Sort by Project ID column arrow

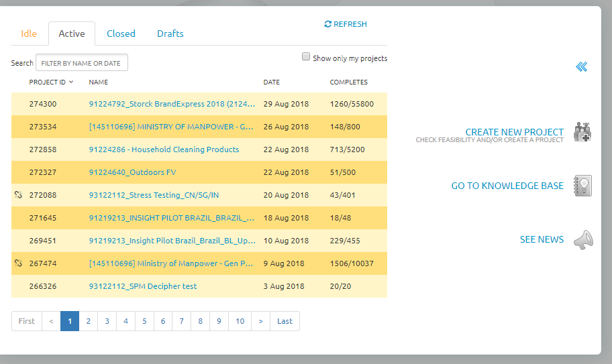coord(71,82)
